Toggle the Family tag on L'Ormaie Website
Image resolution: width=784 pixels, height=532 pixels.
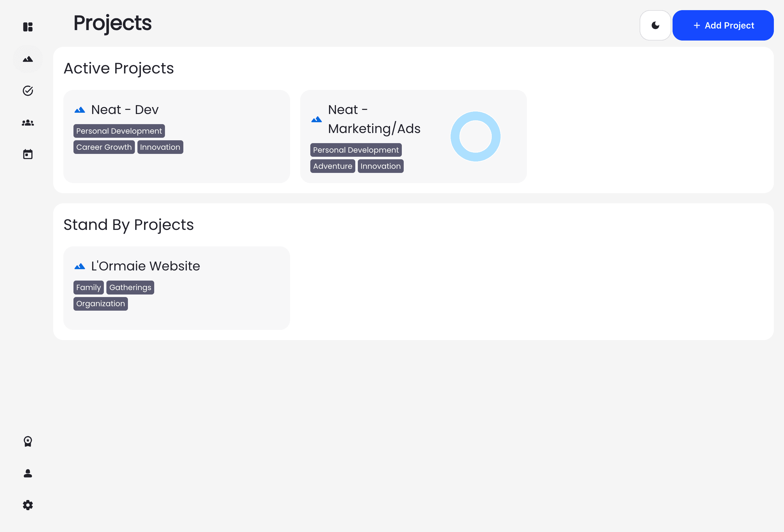[88, 287]
